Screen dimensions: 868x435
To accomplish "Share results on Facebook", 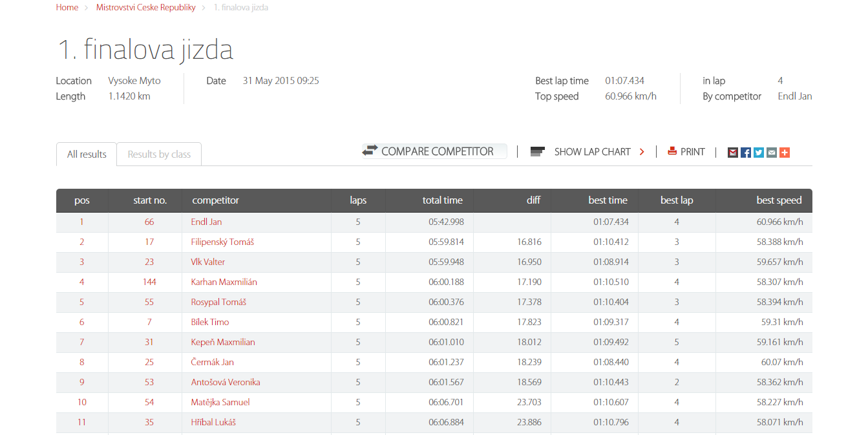I will [x=745, y=153].
